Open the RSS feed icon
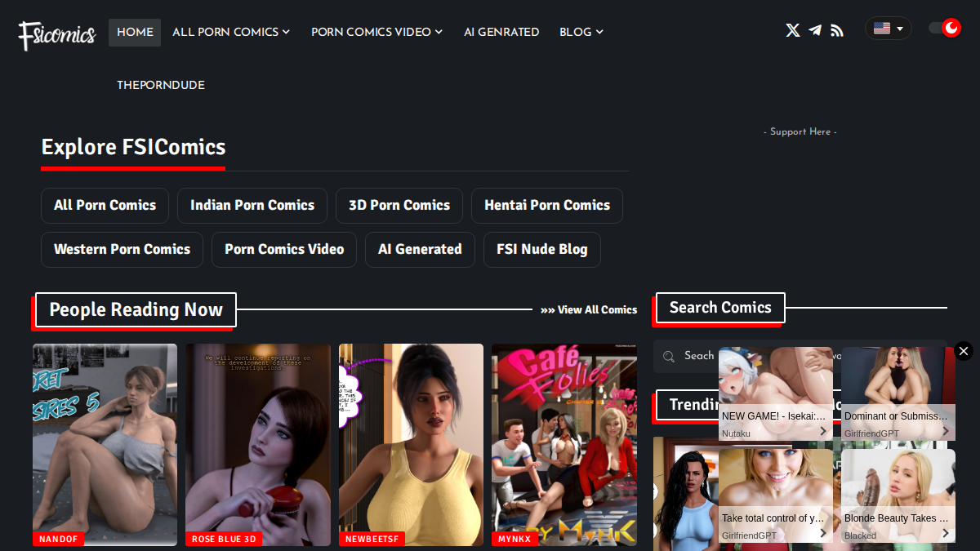 point(837,30)
